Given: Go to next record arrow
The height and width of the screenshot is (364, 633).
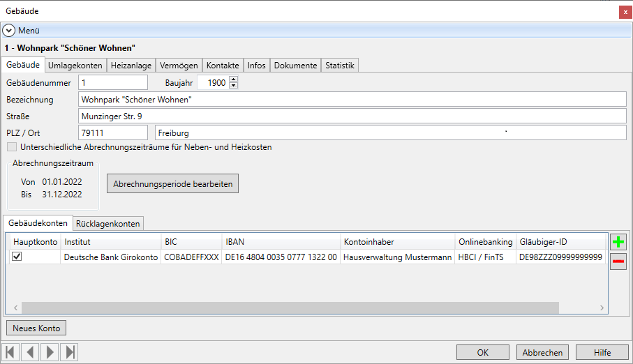Looking at the screenshot, I should coord(50,352).
